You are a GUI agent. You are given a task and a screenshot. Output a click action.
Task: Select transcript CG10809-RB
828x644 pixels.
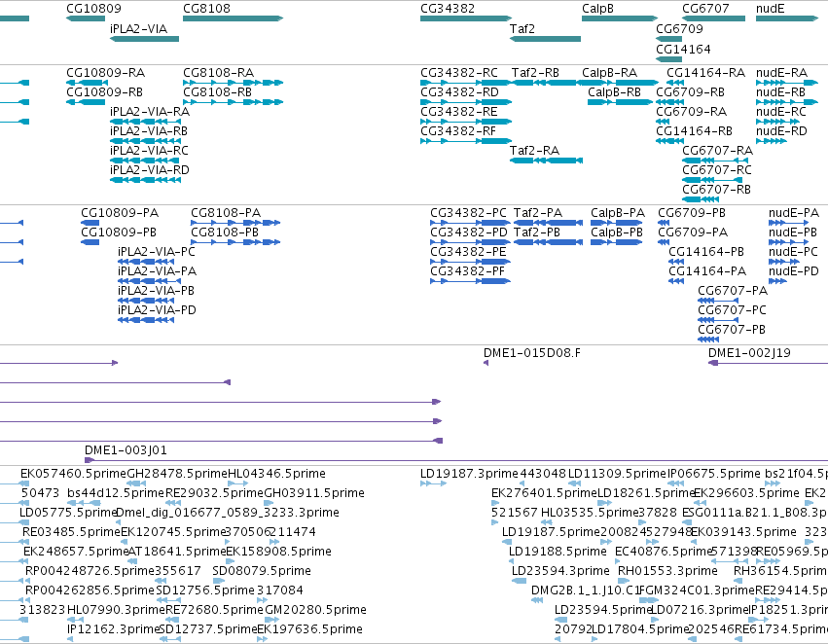pyautogui.click(x=86, y=102)
